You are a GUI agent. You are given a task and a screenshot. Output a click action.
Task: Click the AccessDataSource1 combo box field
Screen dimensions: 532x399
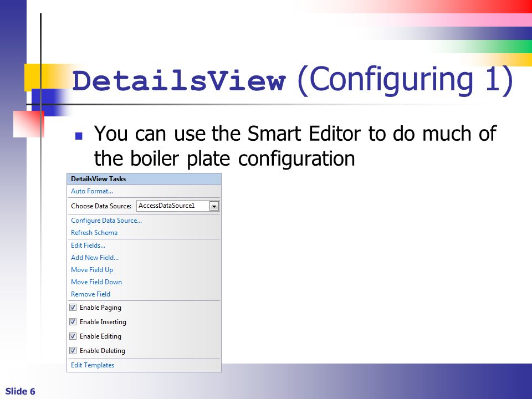coord(178,206)
